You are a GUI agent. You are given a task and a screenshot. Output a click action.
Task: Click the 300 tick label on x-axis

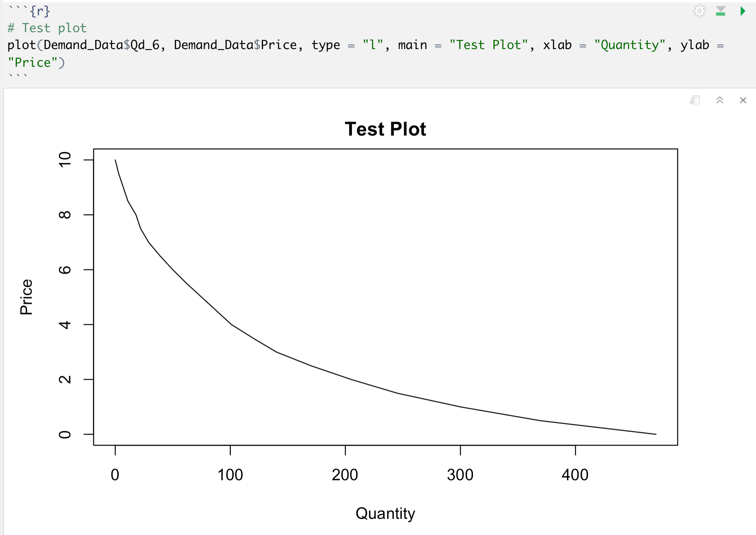pos(460,475)
